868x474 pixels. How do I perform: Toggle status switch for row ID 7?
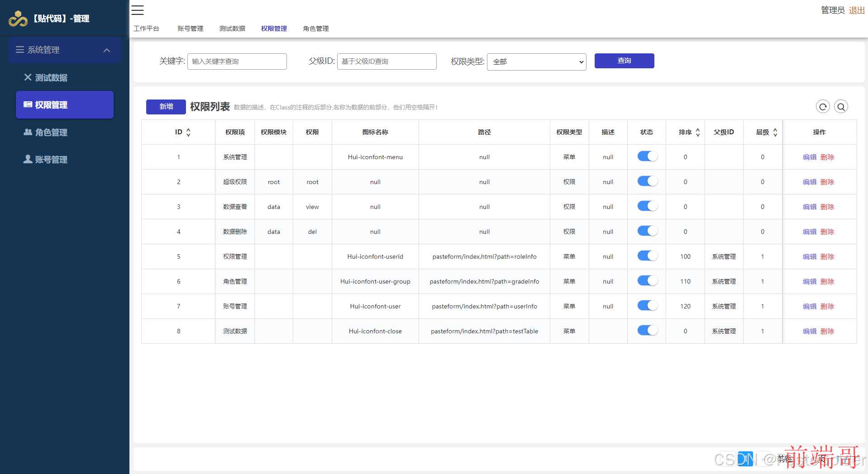(647, 305)
